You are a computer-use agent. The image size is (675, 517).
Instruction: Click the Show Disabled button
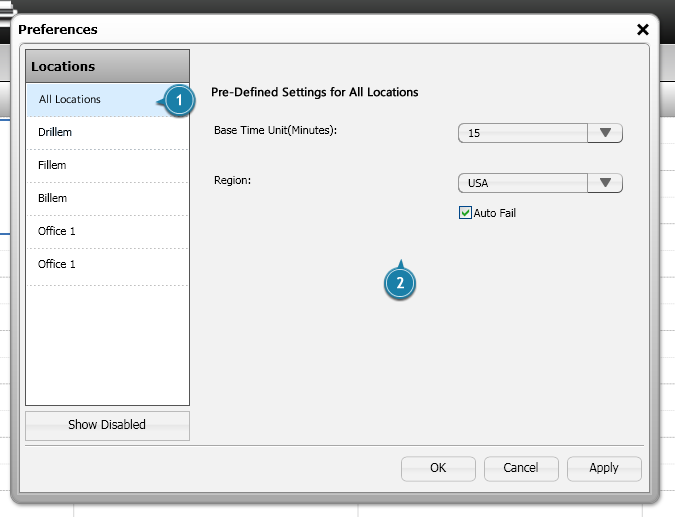tap(107, 425)
